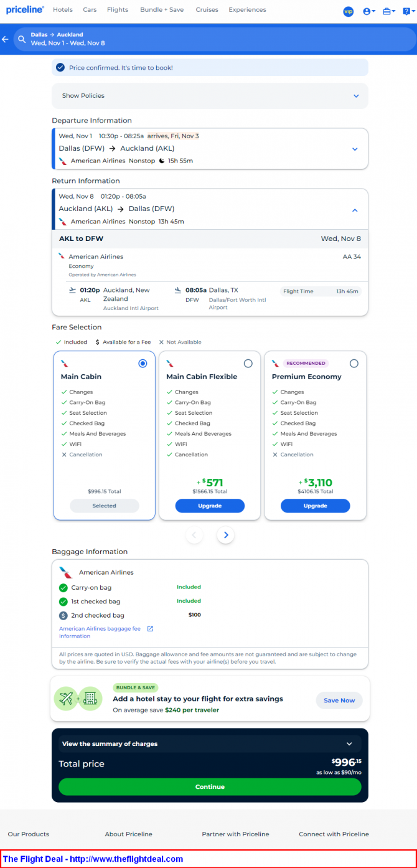Open the account profile icon menu
The image size is (417, 868).
(368, 11)
